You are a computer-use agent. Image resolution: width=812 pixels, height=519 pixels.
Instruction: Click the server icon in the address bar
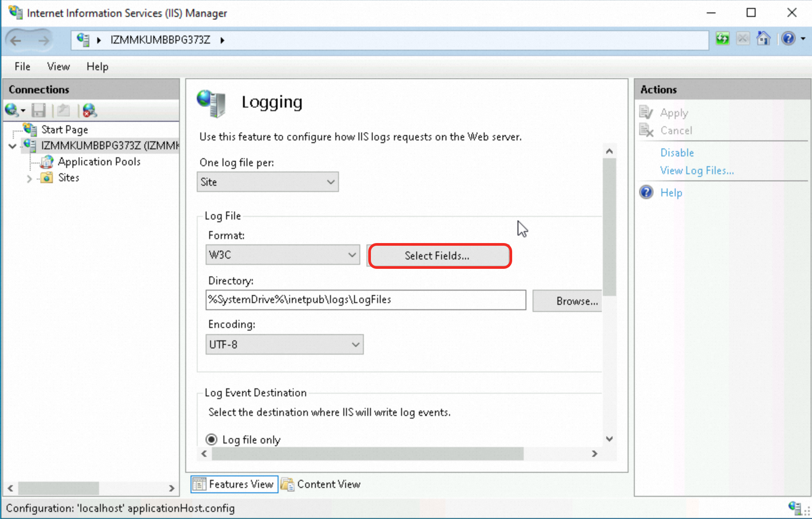tap(83, 40)
